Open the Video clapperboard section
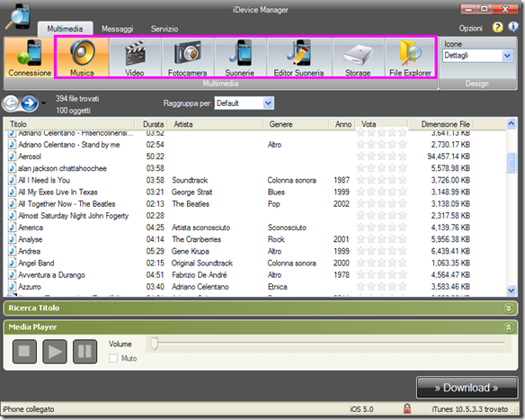The height and width of the screenshot is (420, 525). [x=135, y=58]
